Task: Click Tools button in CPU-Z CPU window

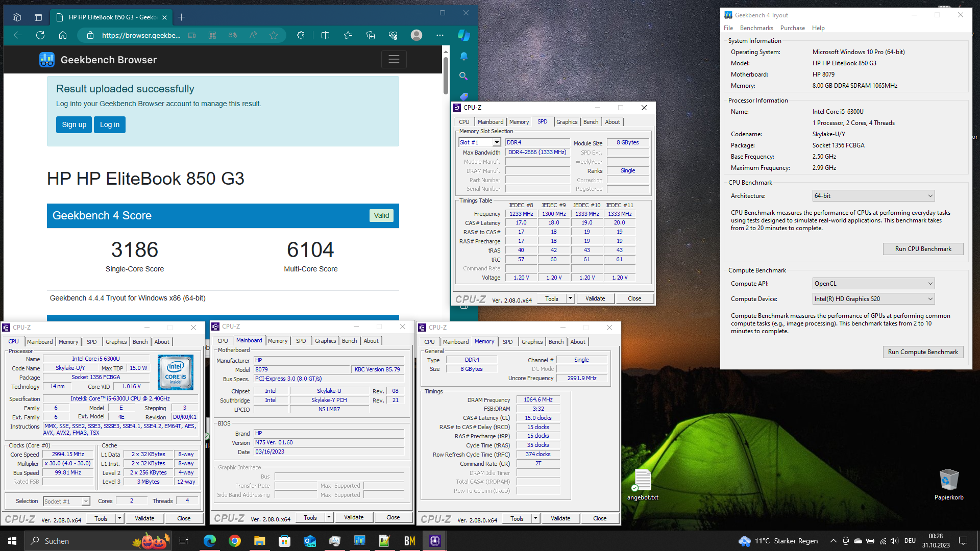Action: pos(101,518)
